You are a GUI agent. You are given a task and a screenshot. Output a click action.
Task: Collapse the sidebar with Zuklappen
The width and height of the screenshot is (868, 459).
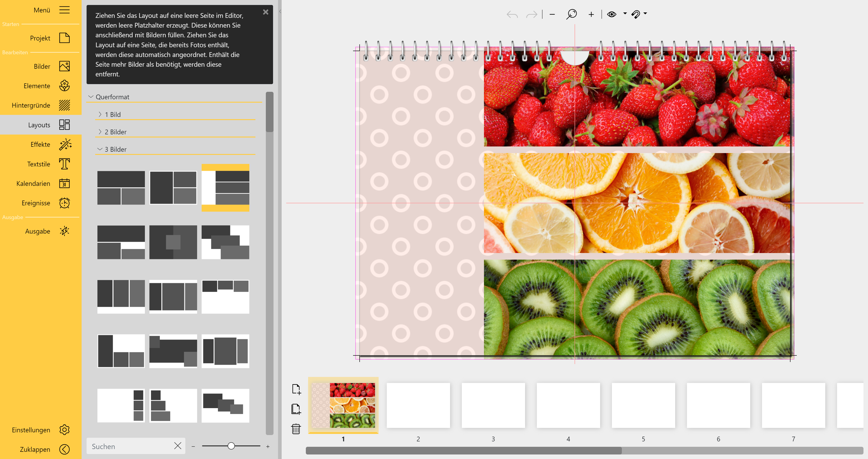coord(64,449)
